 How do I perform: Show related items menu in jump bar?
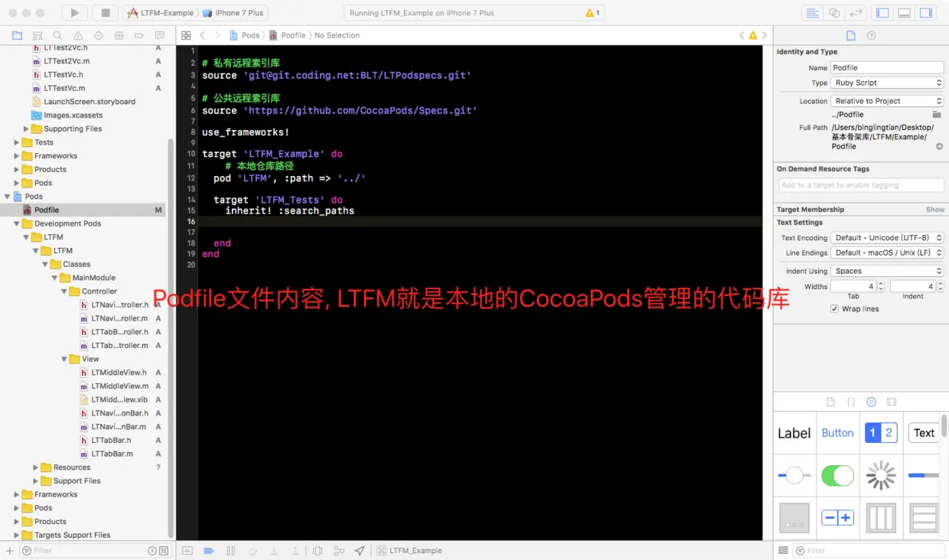(185, 35)
